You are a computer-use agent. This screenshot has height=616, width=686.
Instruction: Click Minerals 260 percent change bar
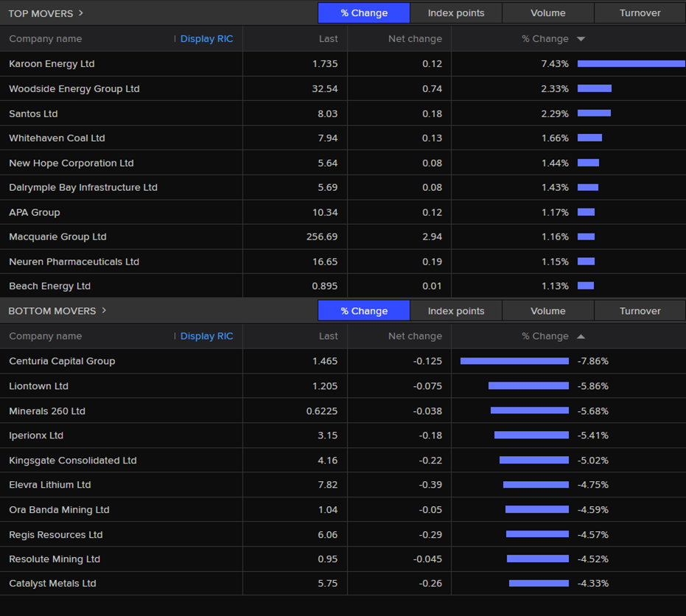[x=530, y=410]
